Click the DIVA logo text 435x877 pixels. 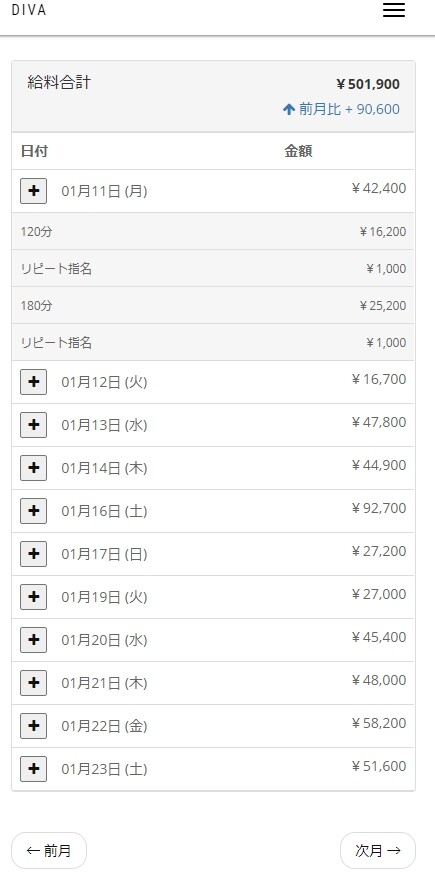29,10
